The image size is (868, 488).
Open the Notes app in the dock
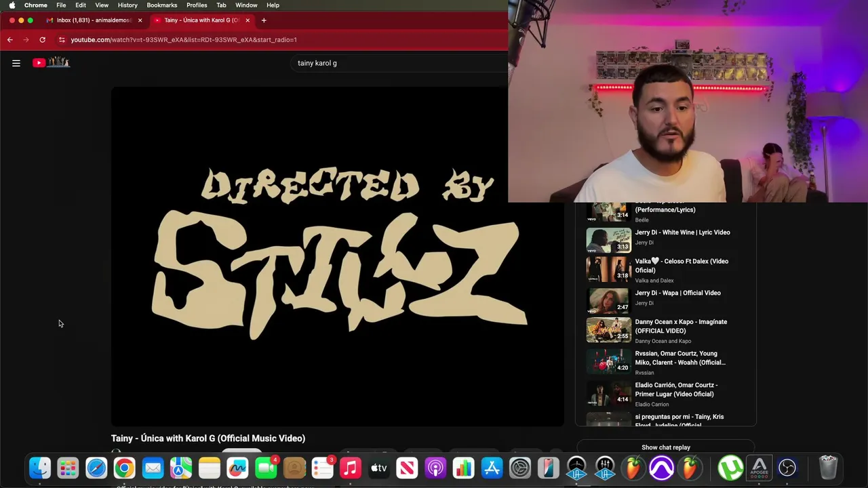click(209, 468)
